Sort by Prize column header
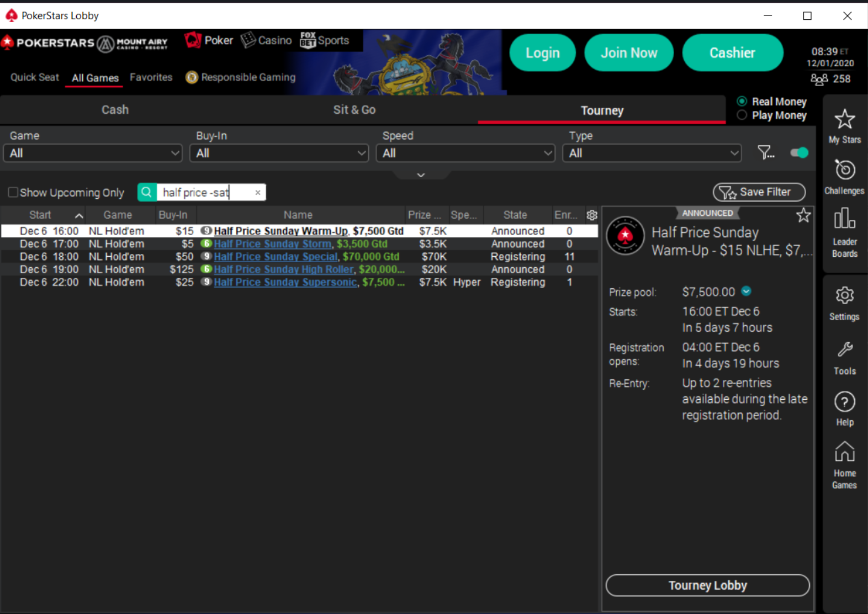 pyautogui.click(x=424, y=215)
